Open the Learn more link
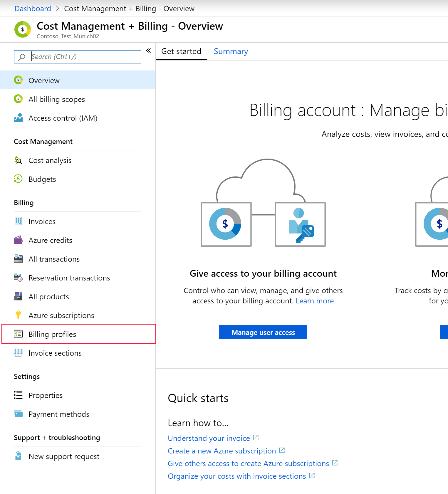Viewport: 448px width, 494px height. (x=314, y=301)
